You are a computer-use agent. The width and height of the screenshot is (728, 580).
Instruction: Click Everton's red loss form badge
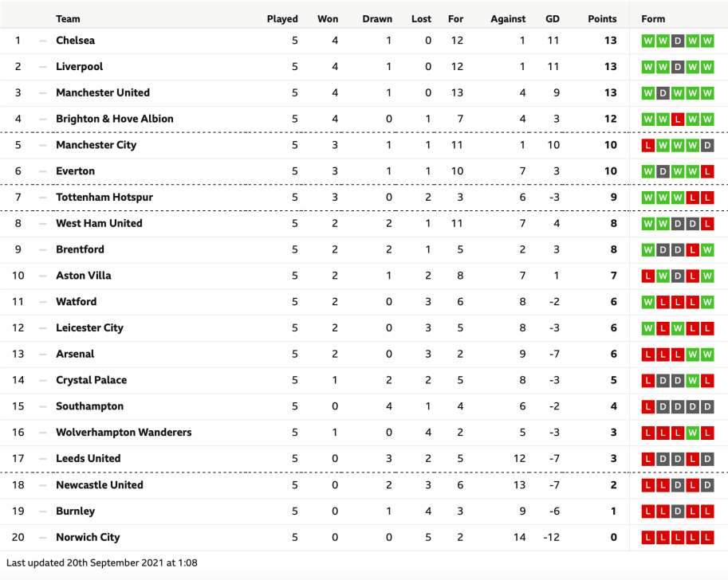coord(707,171)
